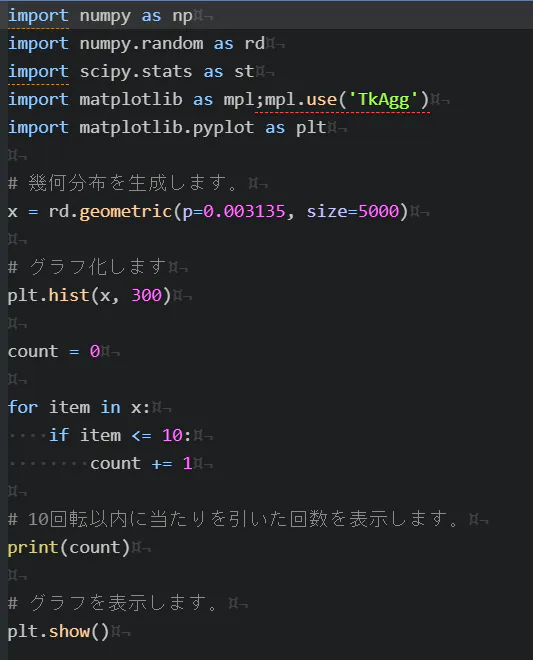This screenshot has width=533, height=660.
Task: Click the 'print' function call
Action: pyautogui.click(x=33, y=548)
